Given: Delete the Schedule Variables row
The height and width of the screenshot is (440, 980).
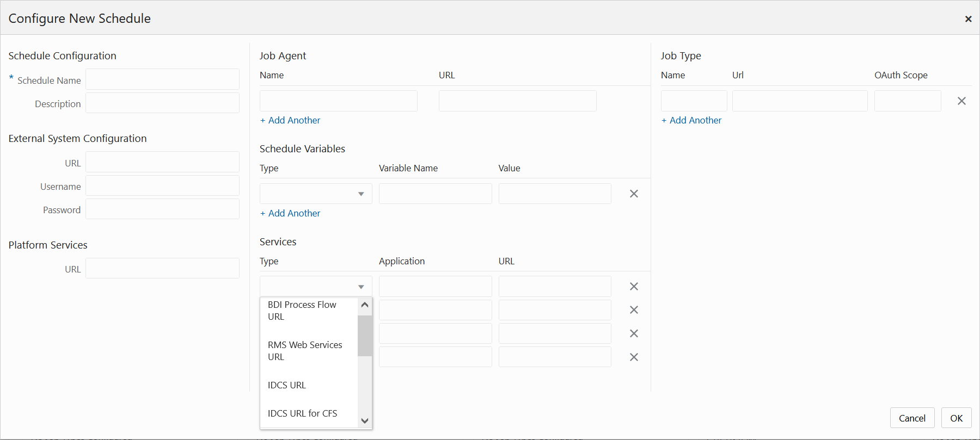Looking at the screenshot, I should (634, 194).
